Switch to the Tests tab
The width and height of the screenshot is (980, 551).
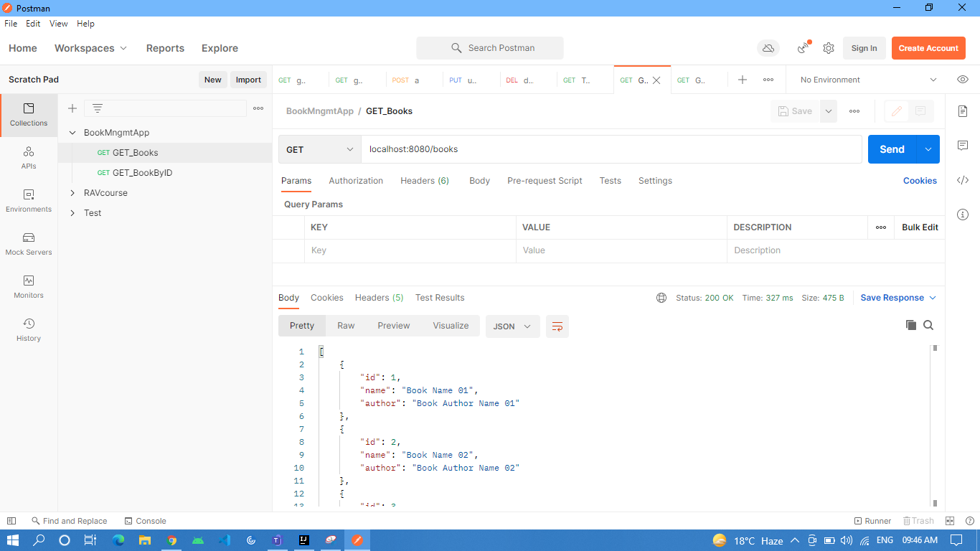click(610, 181)
